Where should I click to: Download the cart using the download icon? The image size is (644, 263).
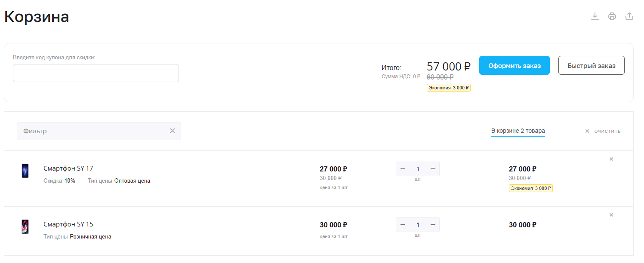tap(595, 16)
